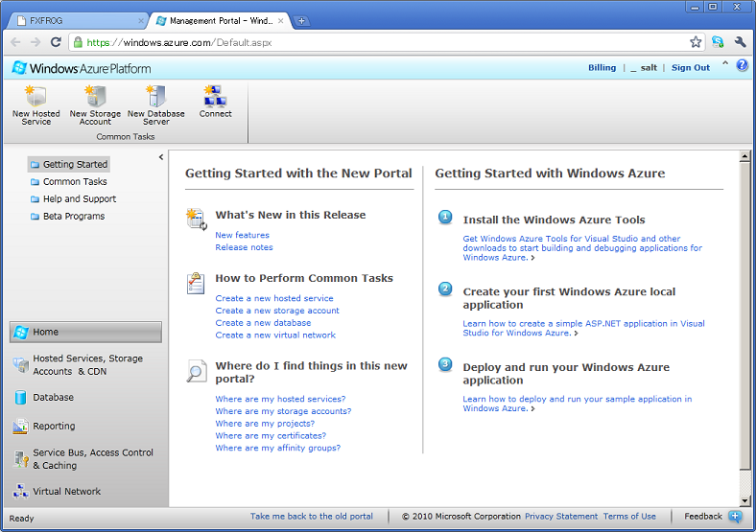Switch to the FXFROG browser tab

(x=77, y=20)
